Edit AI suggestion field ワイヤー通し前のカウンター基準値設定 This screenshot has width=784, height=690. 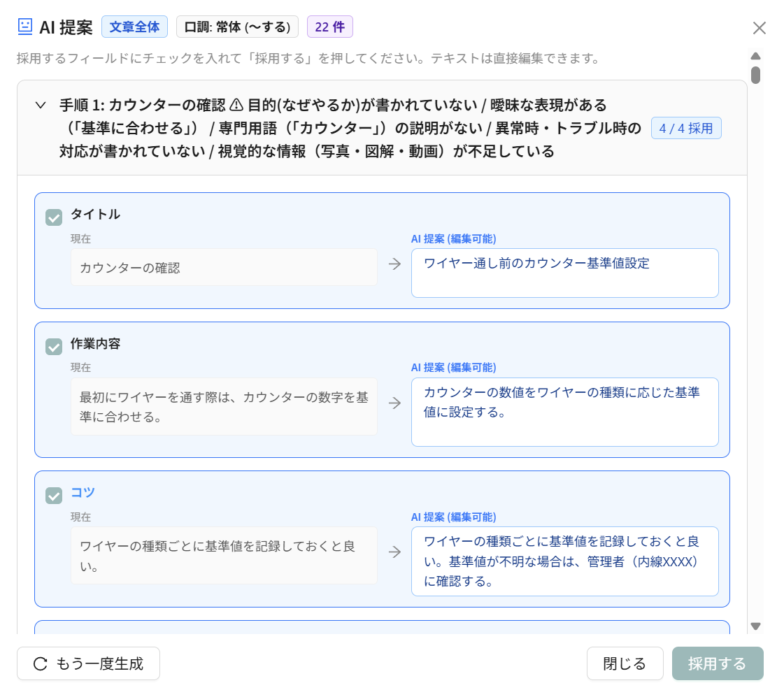click(x=565, y=273)
